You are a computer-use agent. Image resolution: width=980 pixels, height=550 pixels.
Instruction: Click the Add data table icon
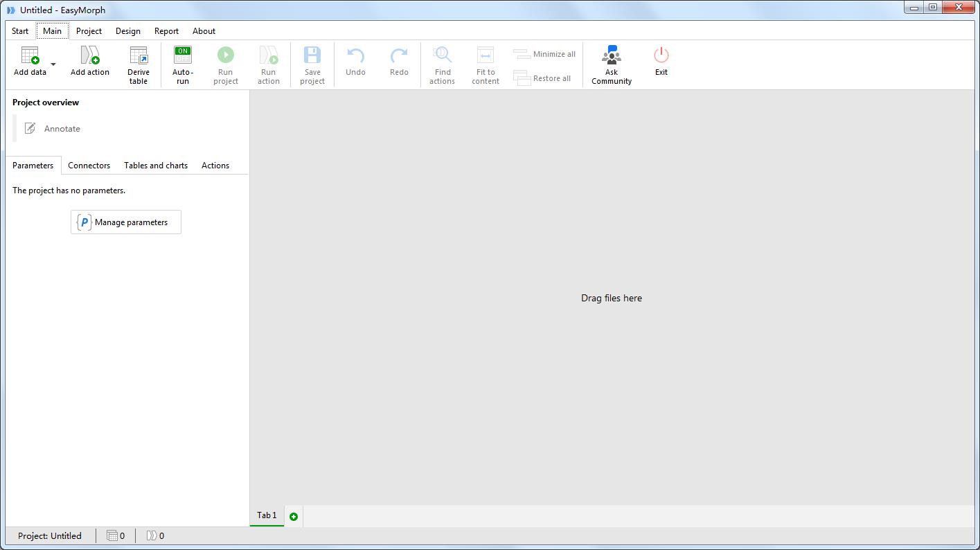30,55
